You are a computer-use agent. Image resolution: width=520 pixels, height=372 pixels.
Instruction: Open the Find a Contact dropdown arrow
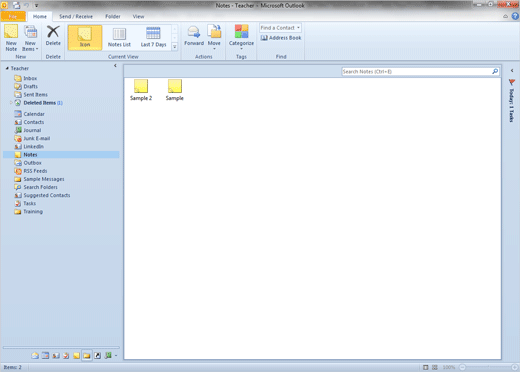tap(298, 28)
